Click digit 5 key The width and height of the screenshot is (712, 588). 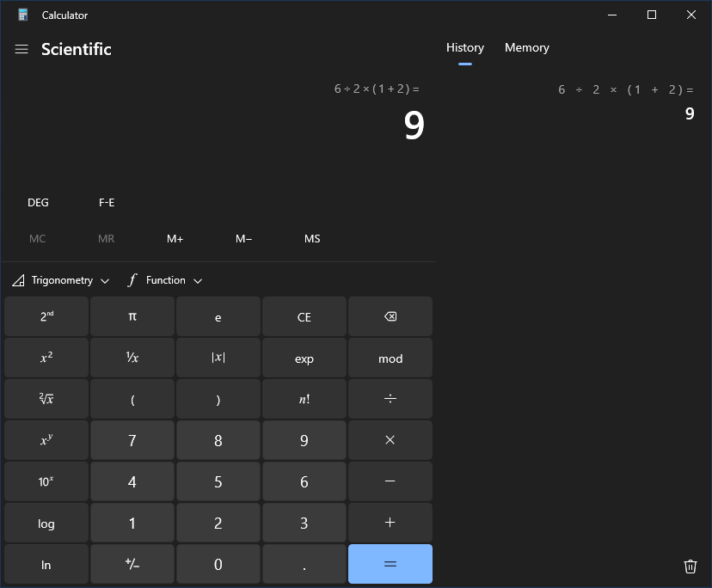(218, 481)
